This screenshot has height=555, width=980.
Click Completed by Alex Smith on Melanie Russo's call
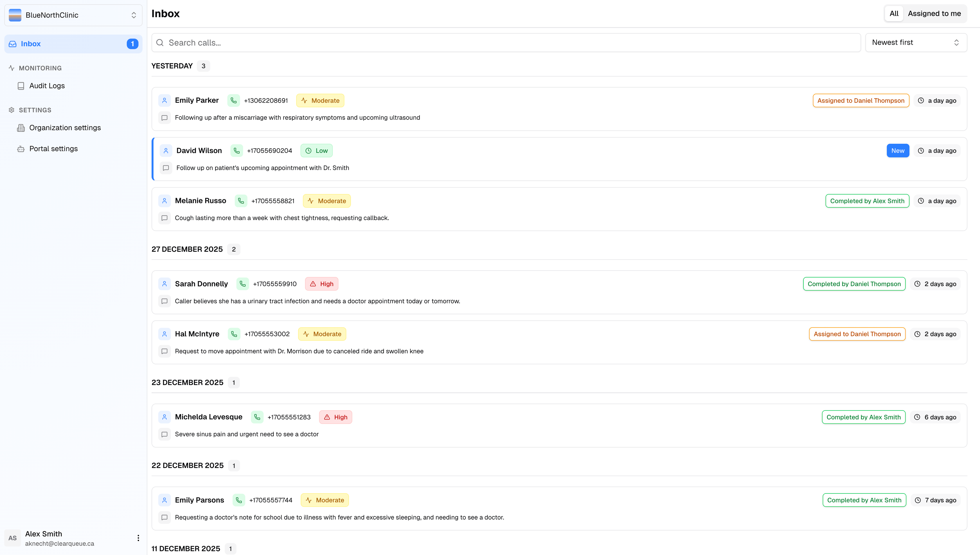(867, 200)
